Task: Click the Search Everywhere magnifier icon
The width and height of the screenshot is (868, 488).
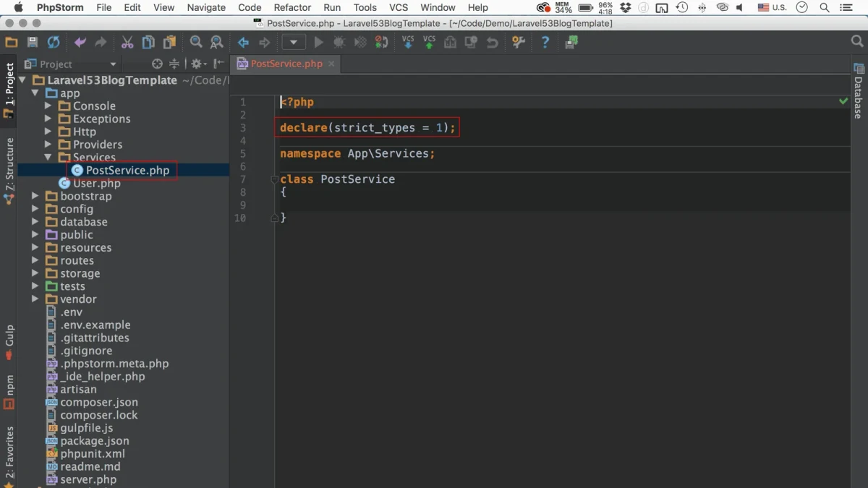Action: (856, 43)
